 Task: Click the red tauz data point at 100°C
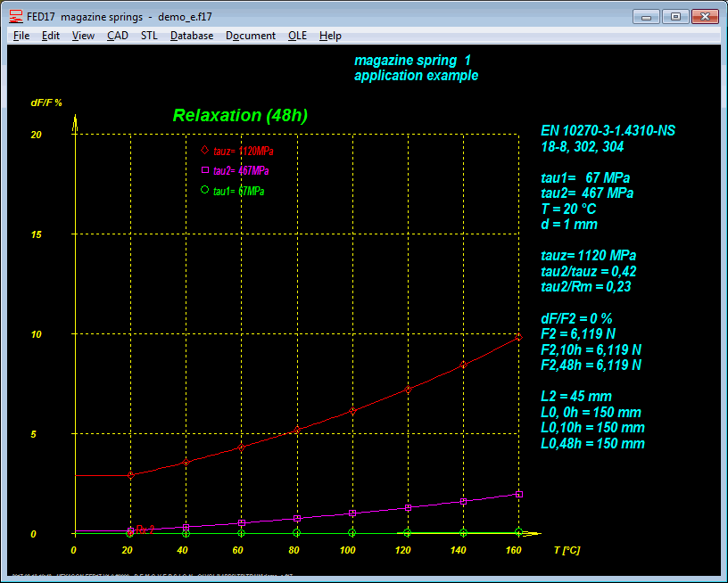tap(352, 411)
